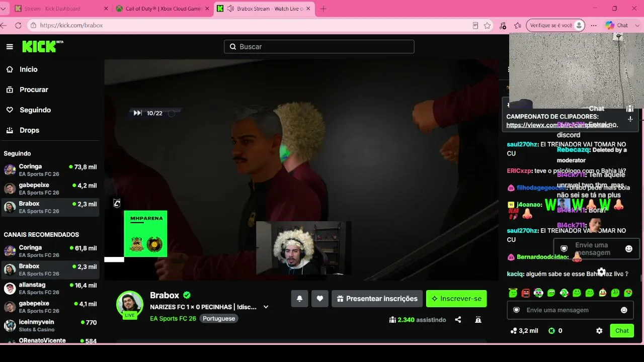Open Copilot Chat in browser toolbar
644x362 pixels.
point(617,25)
